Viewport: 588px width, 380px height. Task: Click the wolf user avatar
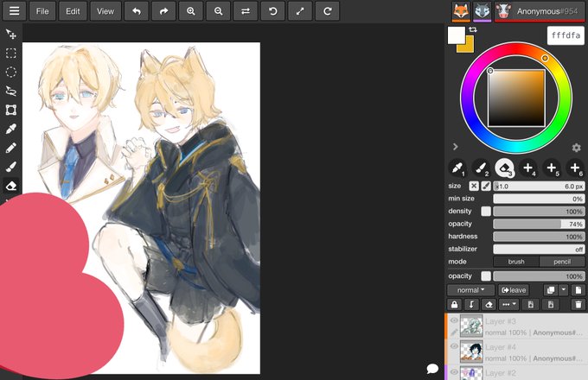tap(482, 11)
